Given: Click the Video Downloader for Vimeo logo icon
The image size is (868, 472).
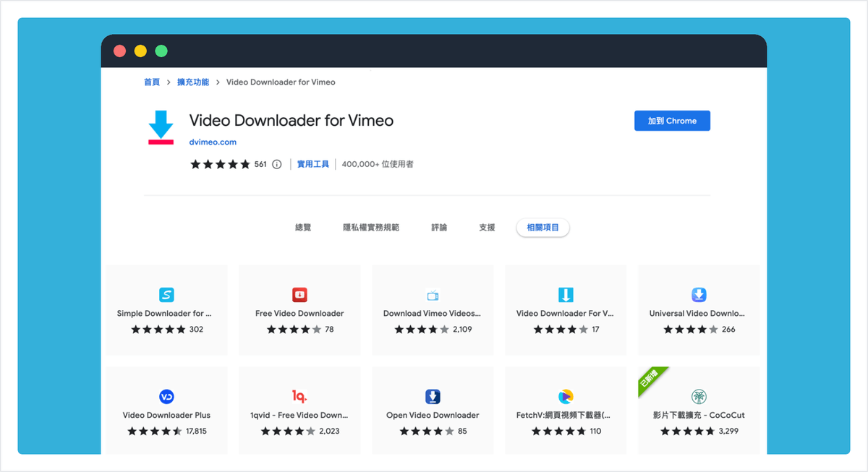Looking at the screenshot, I should (161, 128).
